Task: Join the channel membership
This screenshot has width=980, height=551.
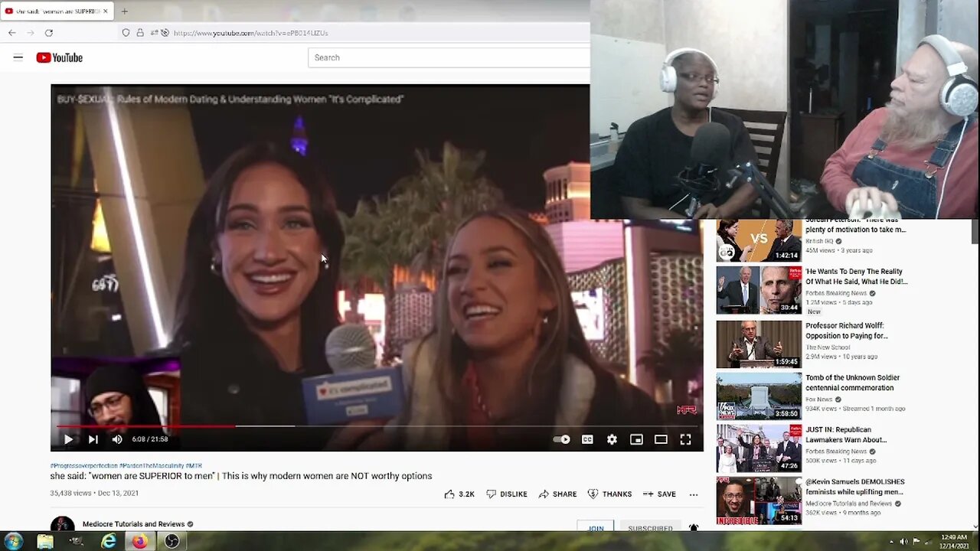Action: (x=596, y=527)
